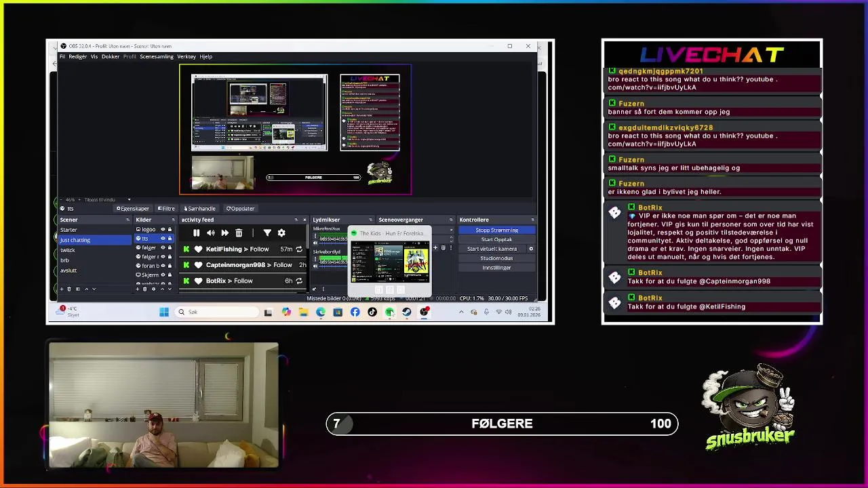Open the Lydmikser three-dot menu

[x=323, y=289]
